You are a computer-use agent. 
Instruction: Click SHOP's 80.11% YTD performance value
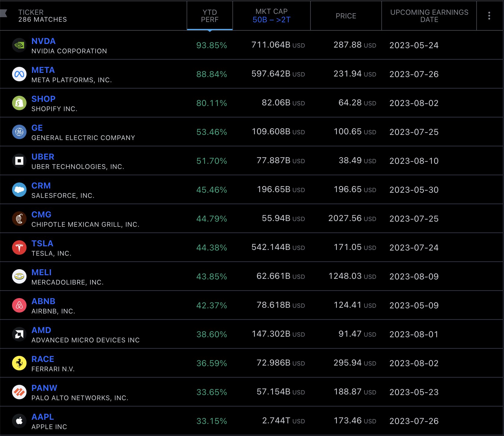click(x=212, y=103)
